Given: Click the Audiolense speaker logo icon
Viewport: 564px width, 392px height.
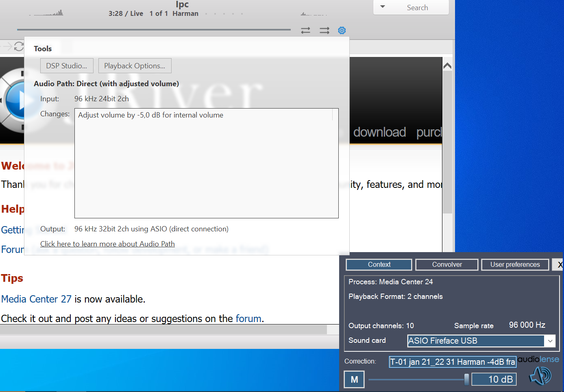Looking at the screenshot, I should (540, 376).
